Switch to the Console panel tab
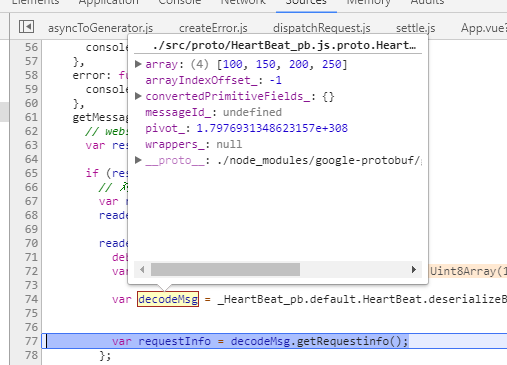This screenshot has height=365, width=507. [180, 3]
